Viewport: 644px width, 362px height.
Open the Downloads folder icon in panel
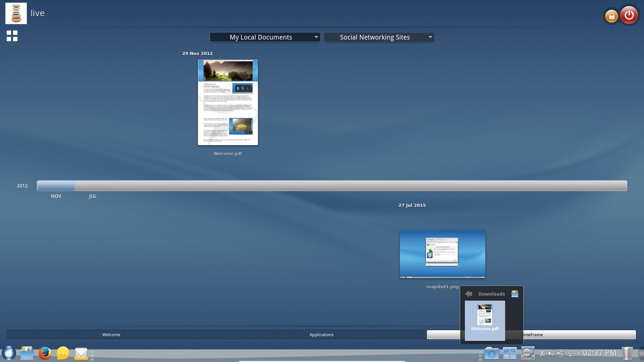coord(491,353)
